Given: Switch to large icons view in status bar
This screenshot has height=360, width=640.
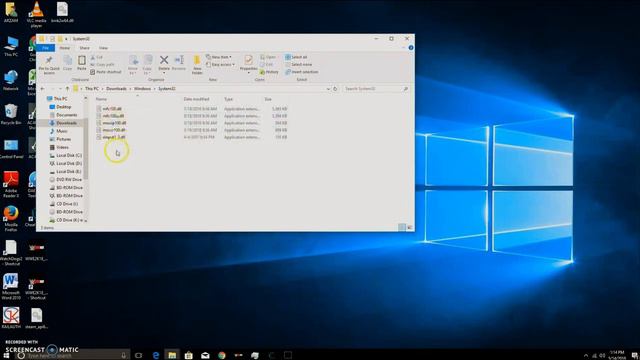Looking at the screenshot, I should click(x=410, y=227).
